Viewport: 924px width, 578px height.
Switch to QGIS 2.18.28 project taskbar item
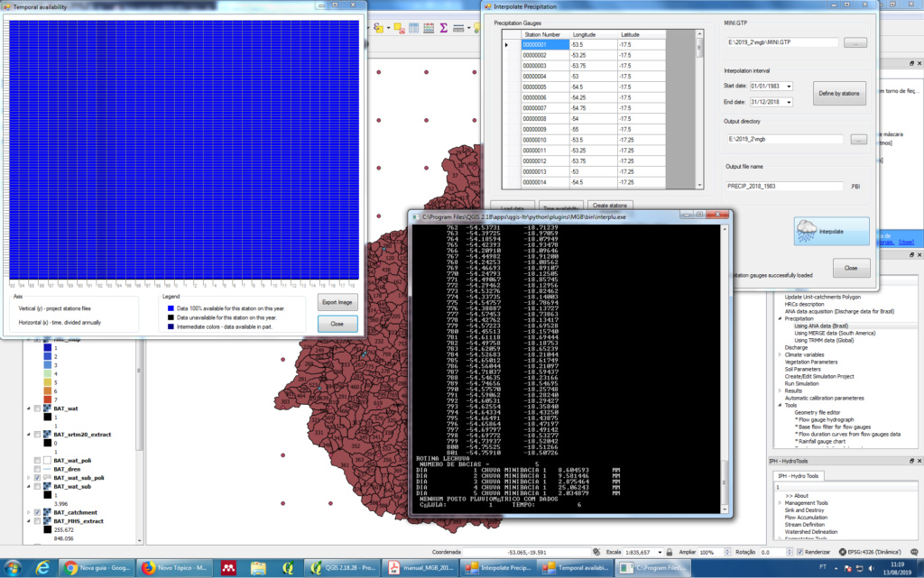[343, 568]
